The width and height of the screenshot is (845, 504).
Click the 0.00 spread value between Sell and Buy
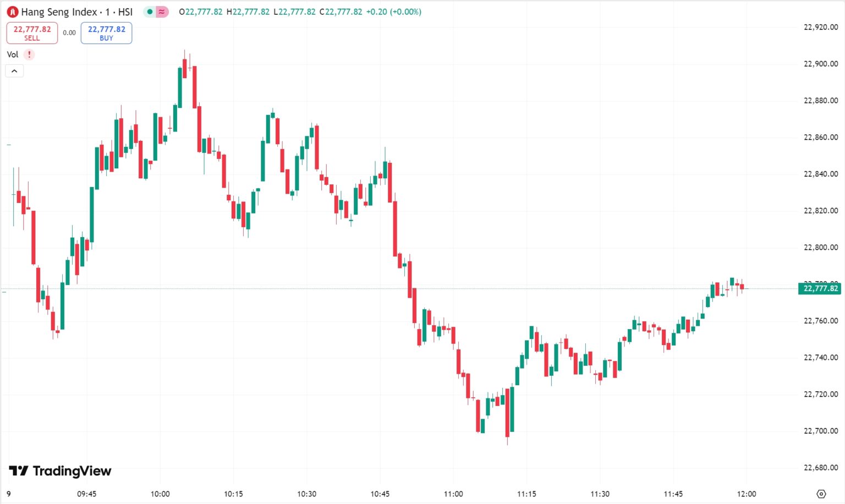(69, 33)
